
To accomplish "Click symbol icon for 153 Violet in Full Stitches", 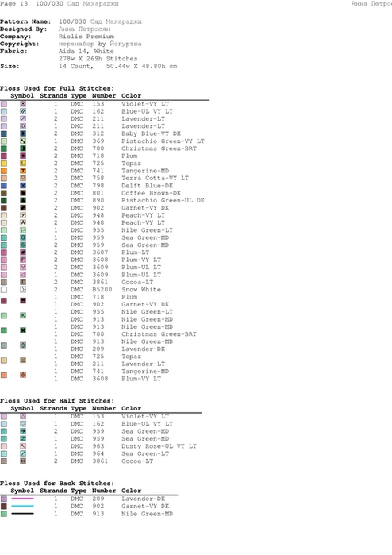I will click(23, 104).
